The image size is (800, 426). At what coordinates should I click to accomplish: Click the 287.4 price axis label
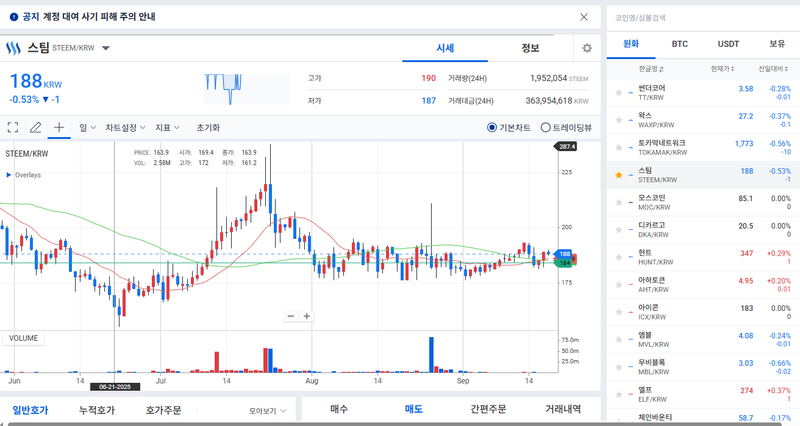click(566, 146)
